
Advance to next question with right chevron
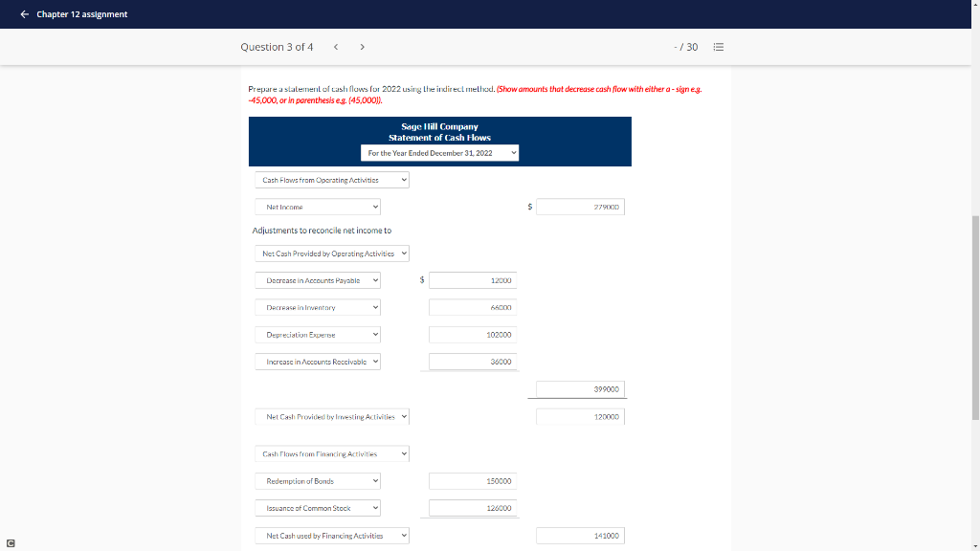[363, 46]
